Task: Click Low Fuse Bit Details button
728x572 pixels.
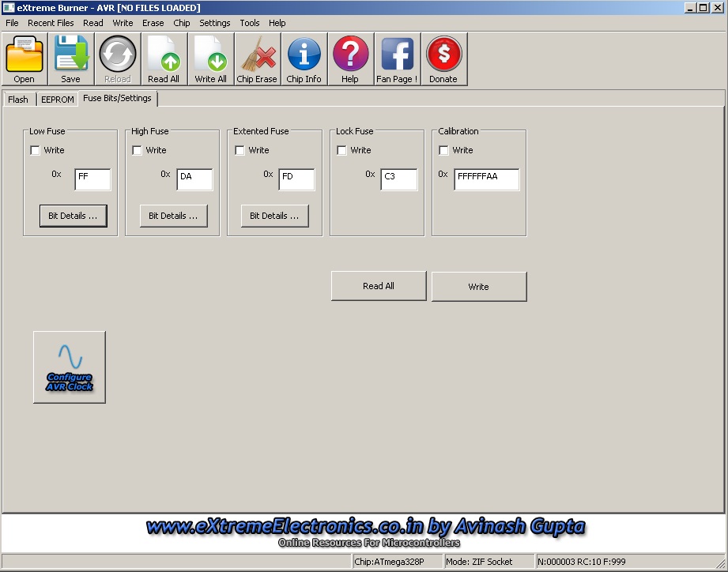Action: 74,216
